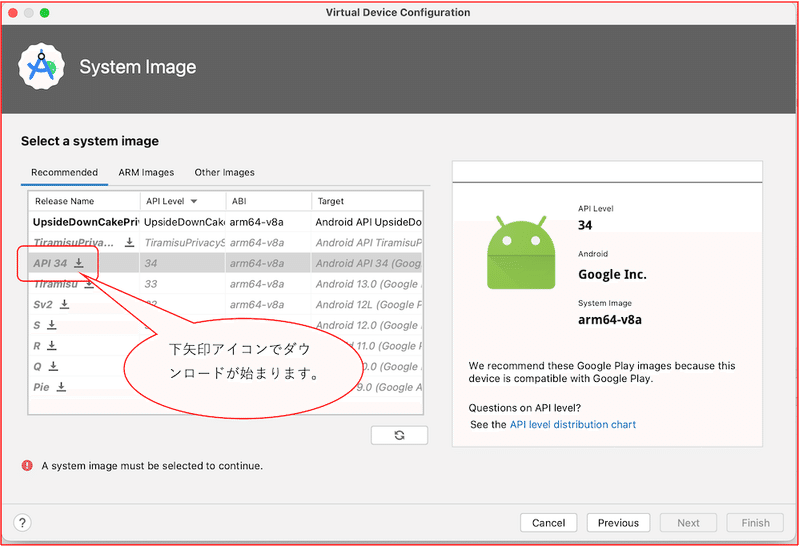Click the refresh system images icon
The height and width of the screenshot is (546, 800).
399,435
